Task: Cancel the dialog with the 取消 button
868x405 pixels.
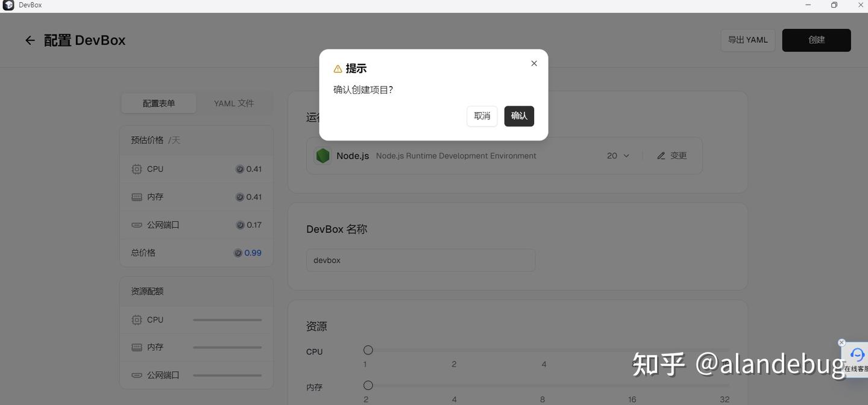Action: pyautogui.click(x=481, y=116)
